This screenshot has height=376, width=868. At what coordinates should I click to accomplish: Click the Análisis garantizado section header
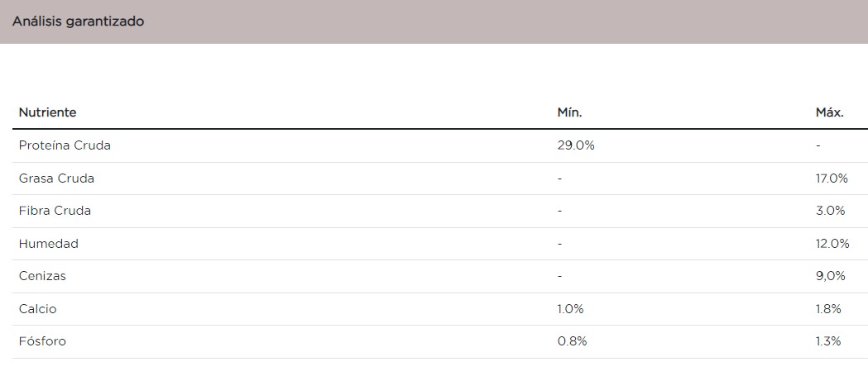[x=79, y=21]
